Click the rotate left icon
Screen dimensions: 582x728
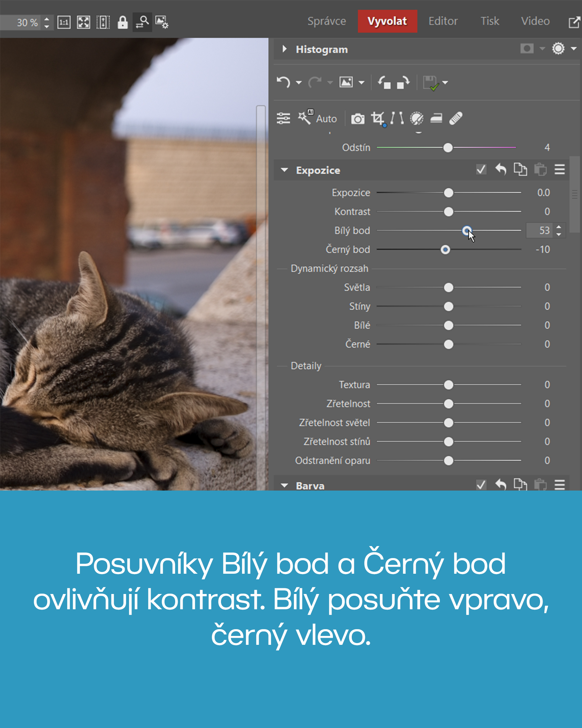point(384,82)
